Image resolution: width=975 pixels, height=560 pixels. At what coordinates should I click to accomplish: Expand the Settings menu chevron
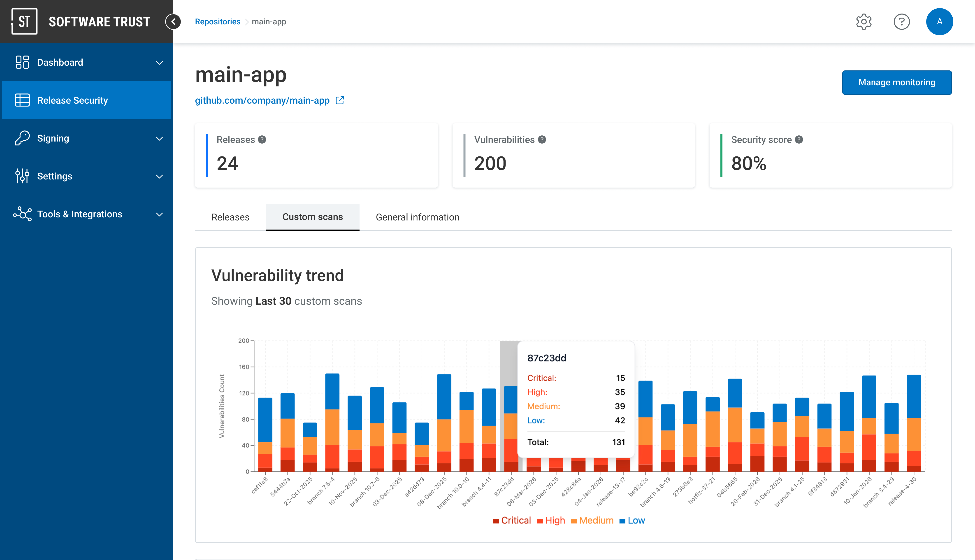[x=159, y=176]
